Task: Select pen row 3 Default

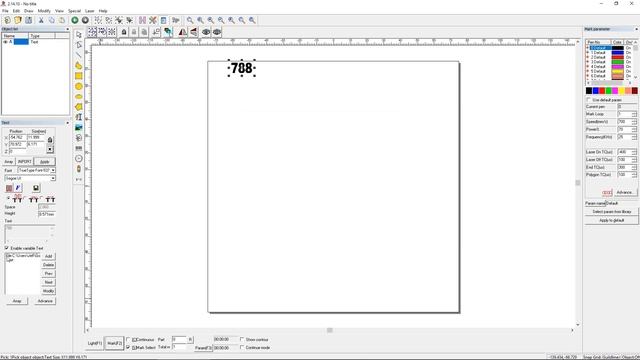Action: click(599, 62)
